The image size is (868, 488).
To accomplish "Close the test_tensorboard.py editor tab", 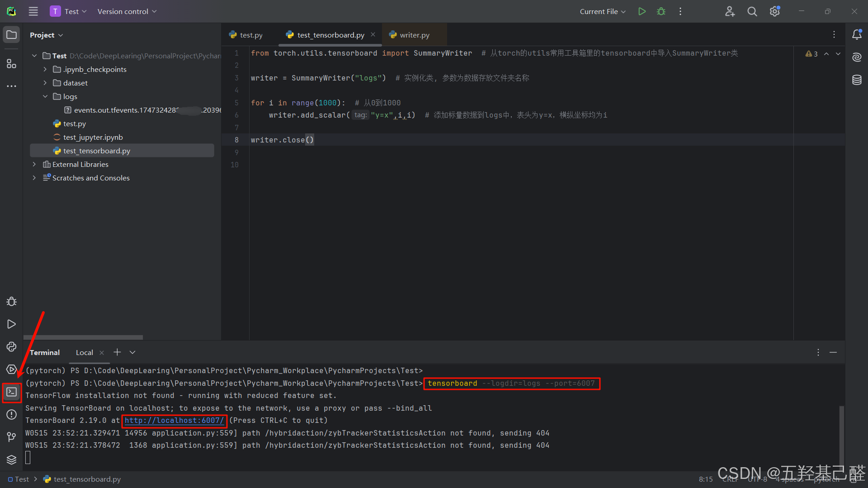I will pyautogui.click(x=373, y=35).
